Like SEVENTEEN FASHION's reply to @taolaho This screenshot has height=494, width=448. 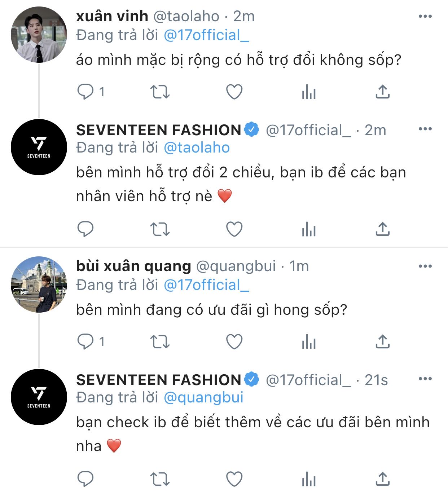coord(234,229)
